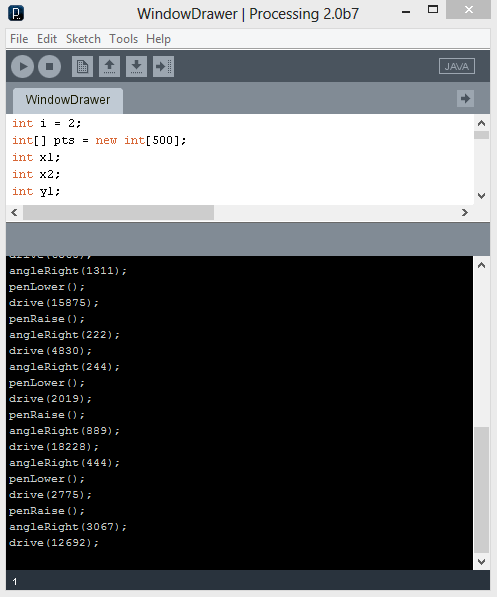Click the editor horizontal scrollbar thumb
Image resolution: width=497 pixels, height=597 pixels.
(118, 212)
